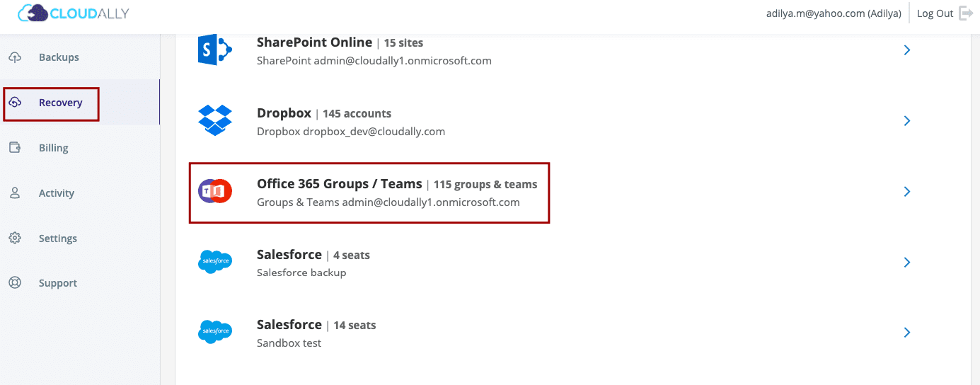Click the Backups cloud upload icon
The image size is (980, 385).
tap(15, 57)
